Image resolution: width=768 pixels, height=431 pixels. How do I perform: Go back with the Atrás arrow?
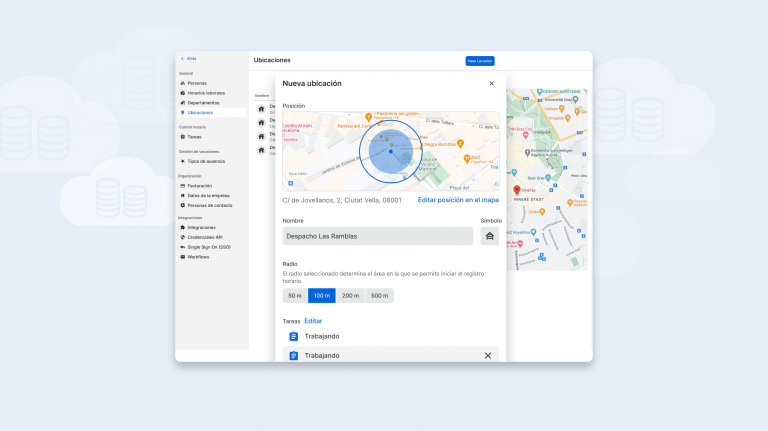[188, 59]
